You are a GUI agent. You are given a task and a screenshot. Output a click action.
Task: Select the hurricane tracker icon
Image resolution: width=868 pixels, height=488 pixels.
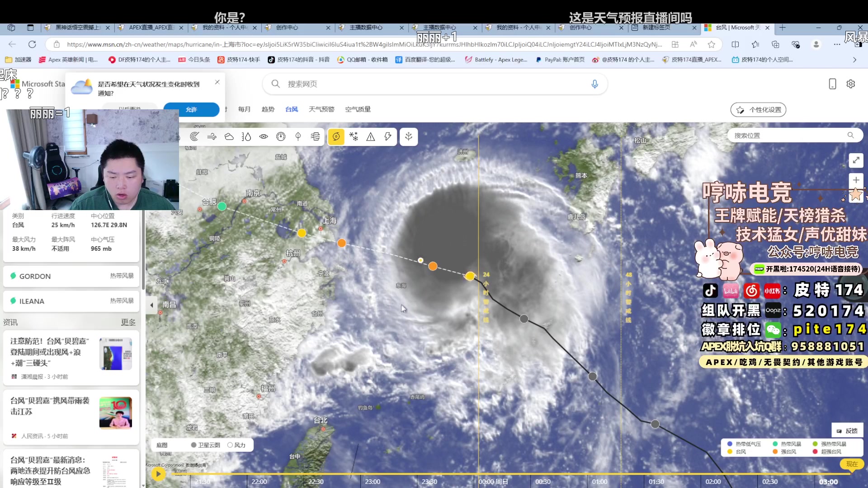[x=336, y=136]
